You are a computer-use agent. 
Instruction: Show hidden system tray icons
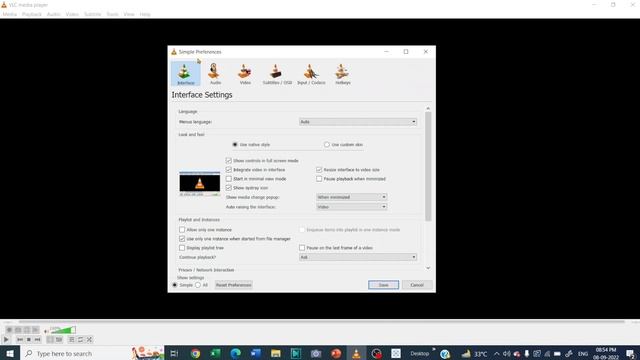point(496,354)
